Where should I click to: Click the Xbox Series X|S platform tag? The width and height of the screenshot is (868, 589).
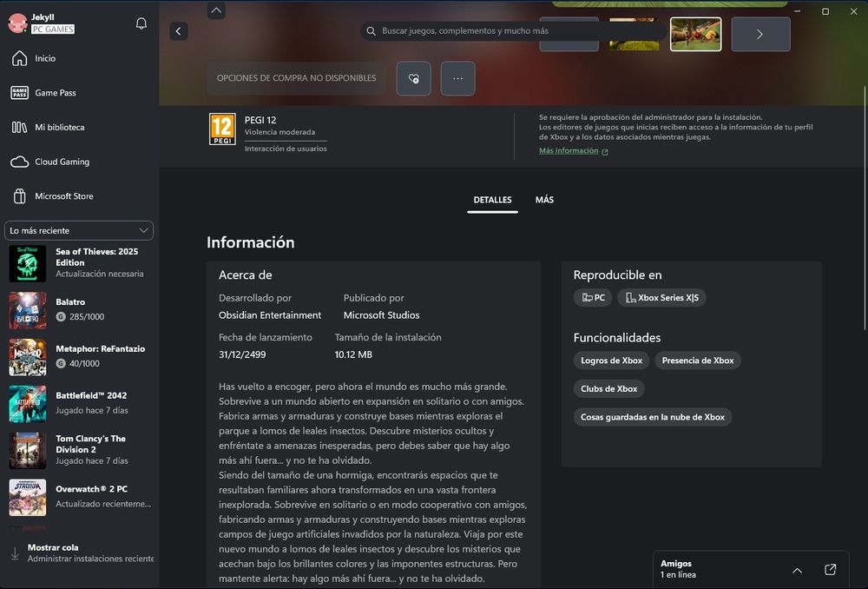point(661,298)
